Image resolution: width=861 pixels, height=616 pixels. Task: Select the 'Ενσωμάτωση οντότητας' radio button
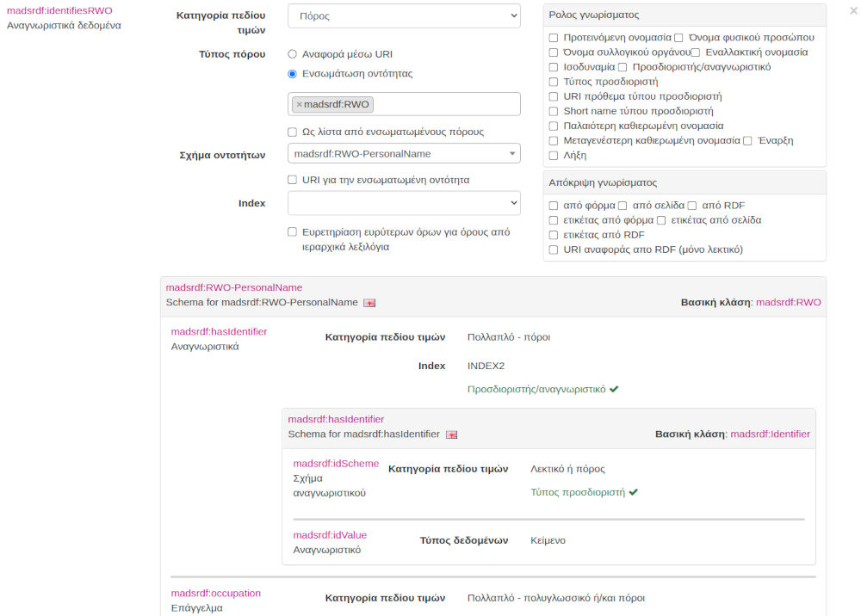[x=293, y=74]
